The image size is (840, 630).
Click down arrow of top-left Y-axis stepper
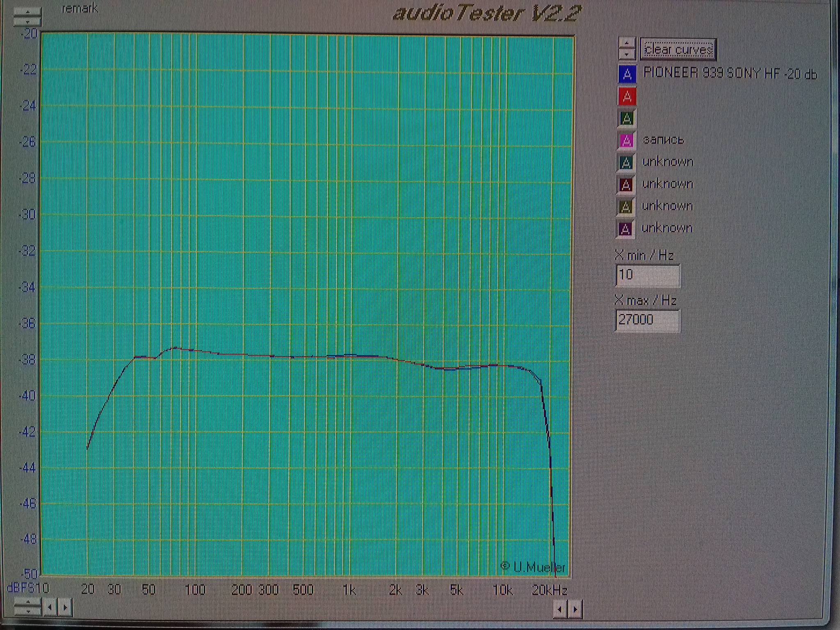tap(27, 21)
